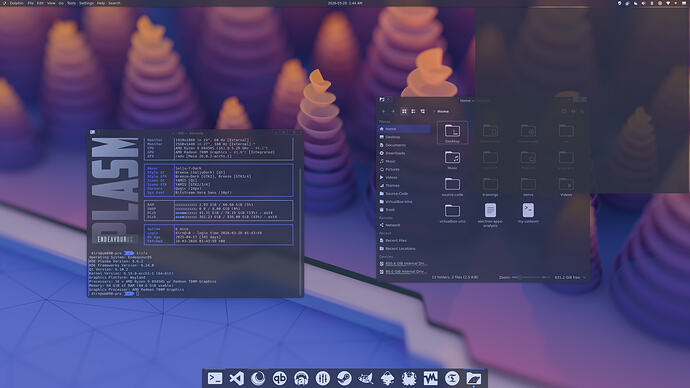Launch GIMP from the dock
This screenshot has width=690, height=388.
coord(366,378)
